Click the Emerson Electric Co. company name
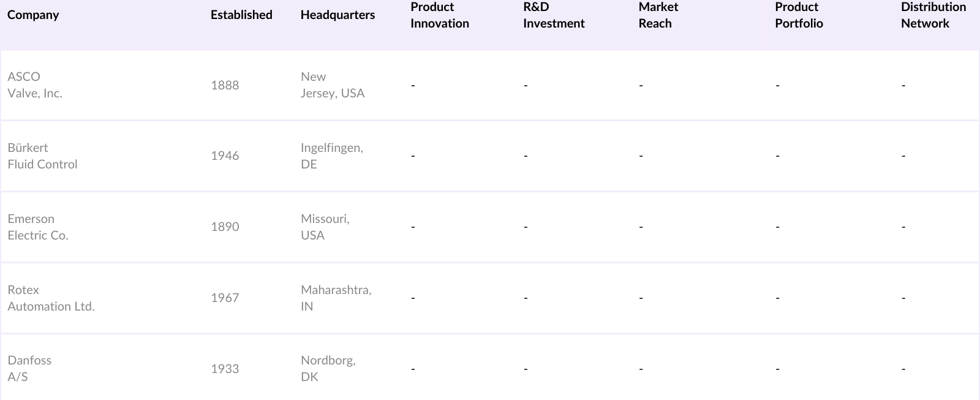The height and width of the screenshot is (400, 980). [37, 227]
